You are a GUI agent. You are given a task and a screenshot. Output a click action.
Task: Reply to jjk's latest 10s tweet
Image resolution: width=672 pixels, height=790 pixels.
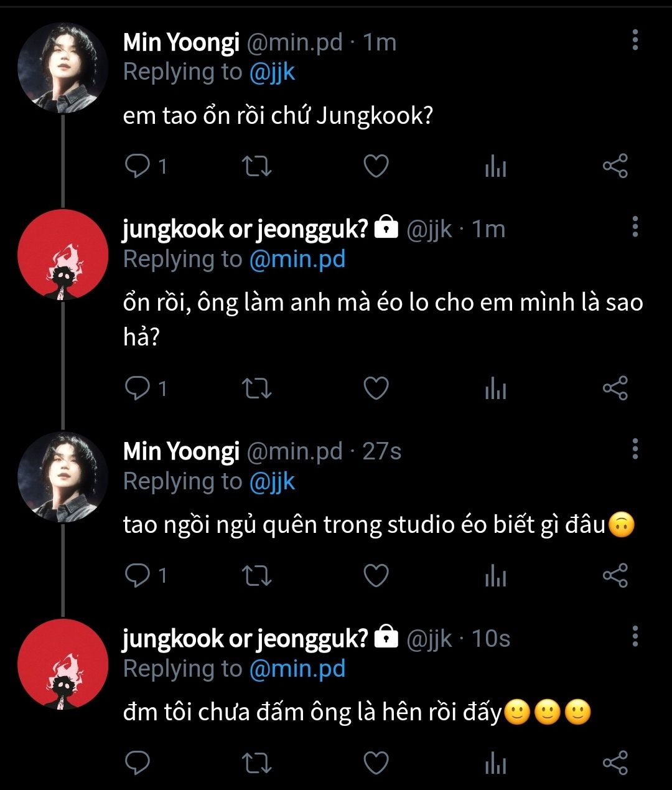point(137,762)
